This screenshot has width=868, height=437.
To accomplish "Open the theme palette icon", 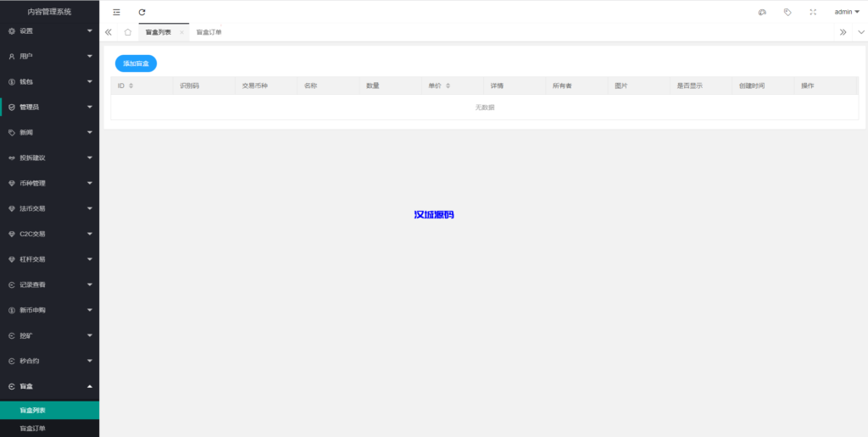I will click(762, 12).
